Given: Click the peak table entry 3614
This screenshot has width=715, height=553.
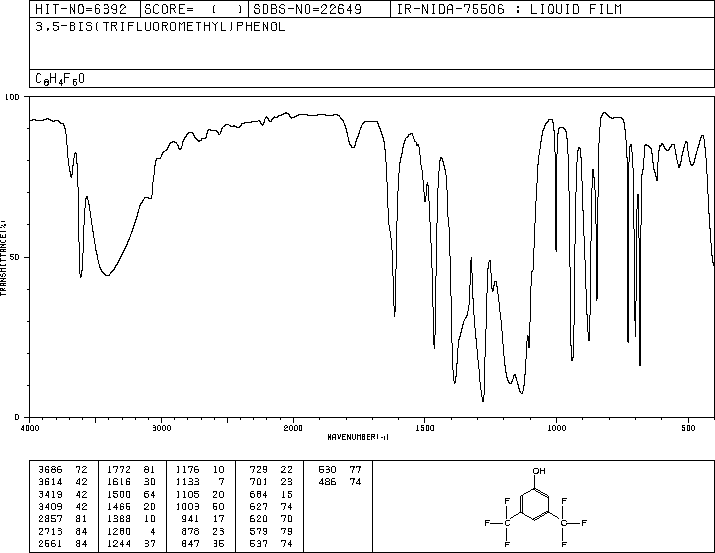Looking at the screenshot, I should (50, 482).
